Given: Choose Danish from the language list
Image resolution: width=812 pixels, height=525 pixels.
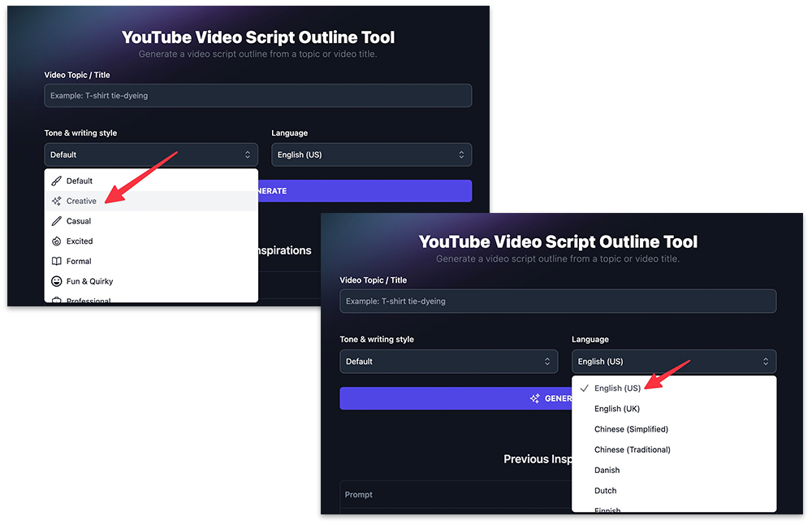Looking at the screenshot, I should (x=607, y=470).
